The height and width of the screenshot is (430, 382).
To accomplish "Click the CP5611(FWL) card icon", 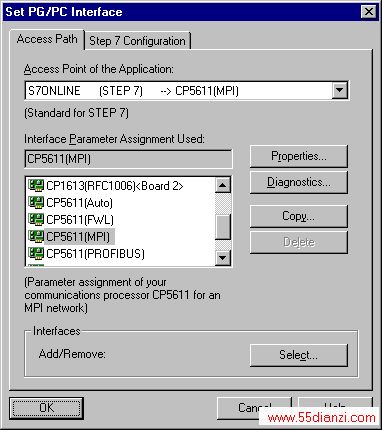I will click(36, 219).
